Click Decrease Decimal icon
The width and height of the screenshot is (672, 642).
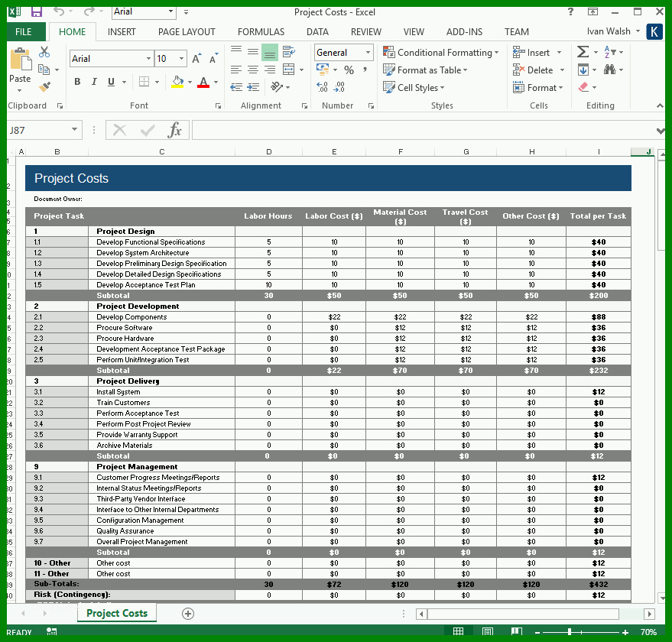339,87
